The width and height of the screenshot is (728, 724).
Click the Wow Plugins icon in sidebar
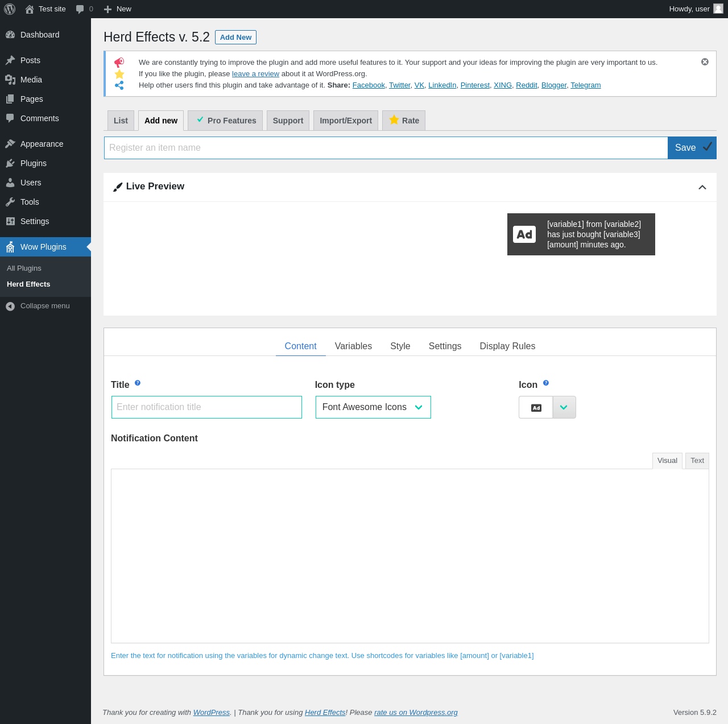[10, 247]
